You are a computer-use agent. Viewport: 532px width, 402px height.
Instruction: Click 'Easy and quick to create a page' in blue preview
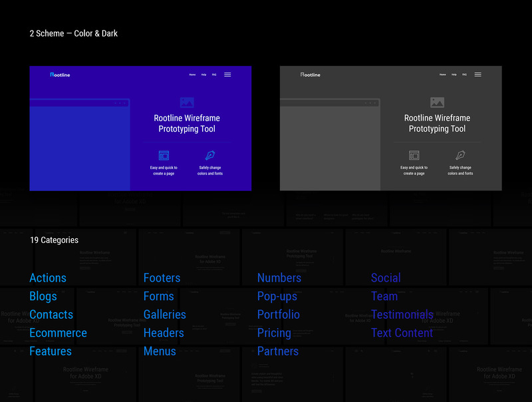coord(164,171)
